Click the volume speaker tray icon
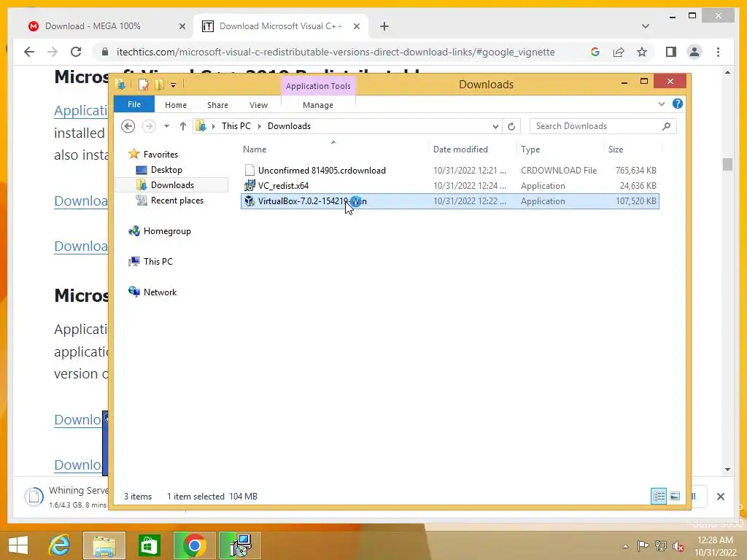 pyautogui.click(x=678, y=546)
